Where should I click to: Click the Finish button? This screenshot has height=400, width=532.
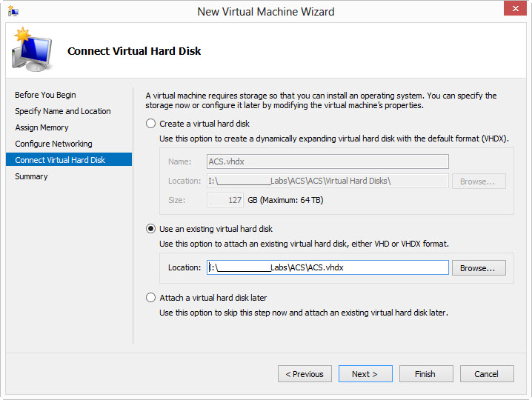point(425,374)
